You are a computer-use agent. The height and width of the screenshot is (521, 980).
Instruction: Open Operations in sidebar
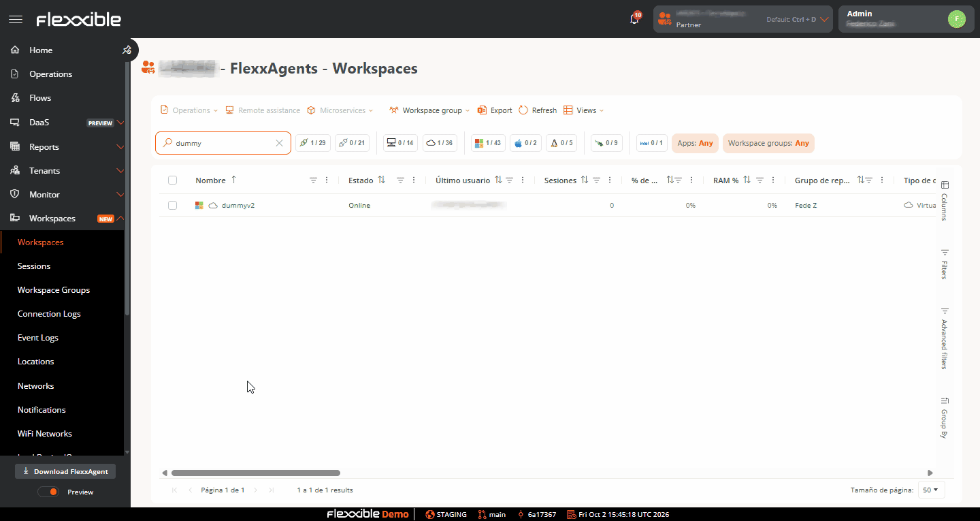pyautogui.click(x=50, y=74)
